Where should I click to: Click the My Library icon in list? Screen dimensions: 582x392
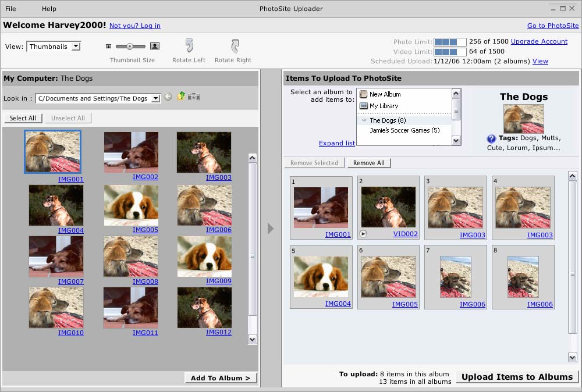pos(363,106)
